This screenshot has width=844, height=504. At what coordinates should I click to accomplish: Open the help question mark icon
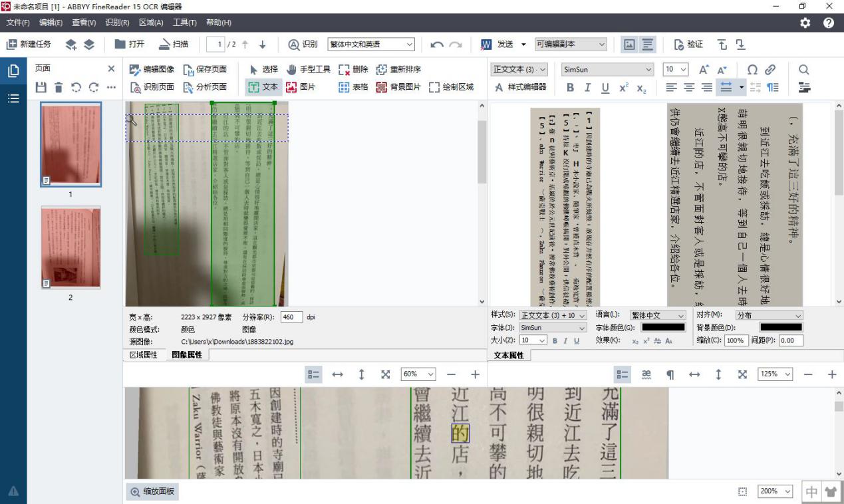829,23
